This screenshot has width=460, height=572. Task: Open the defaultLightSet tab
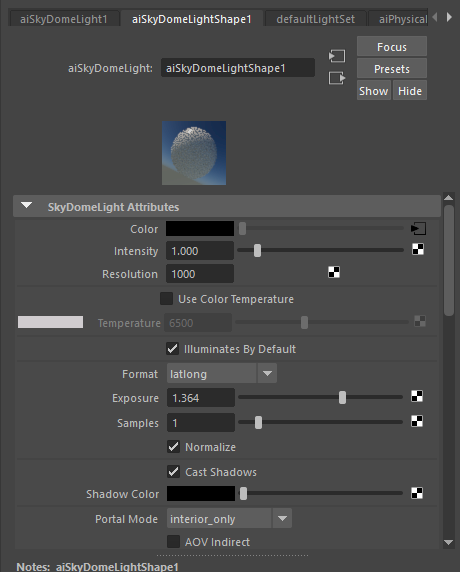(x=316, y=19)
